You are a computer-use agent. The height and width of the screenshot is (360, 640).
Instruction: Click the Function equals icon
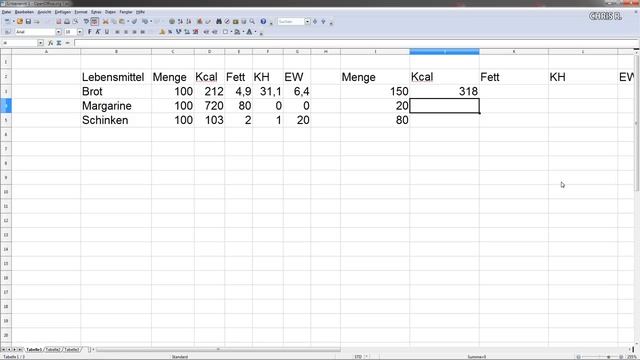[67, 43]
